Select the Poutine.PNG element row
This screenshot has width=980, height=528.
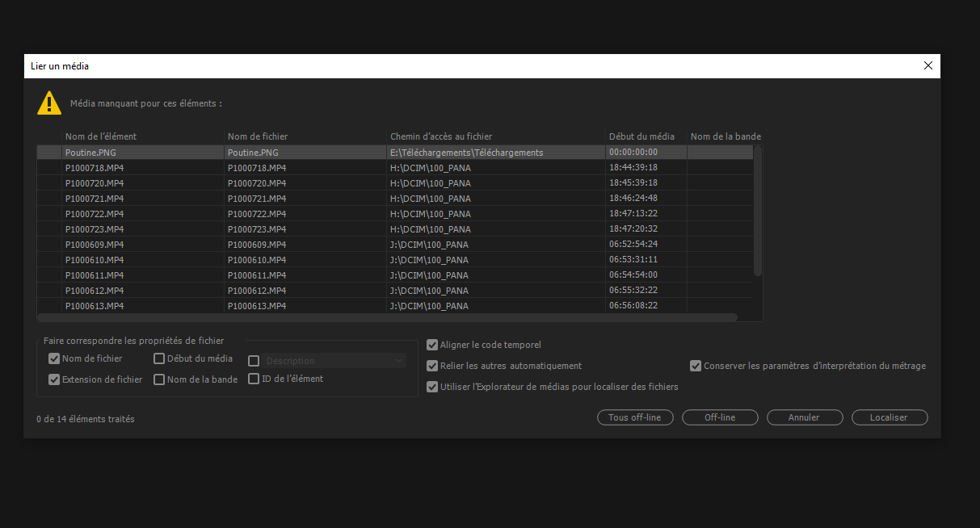point(395,152)
